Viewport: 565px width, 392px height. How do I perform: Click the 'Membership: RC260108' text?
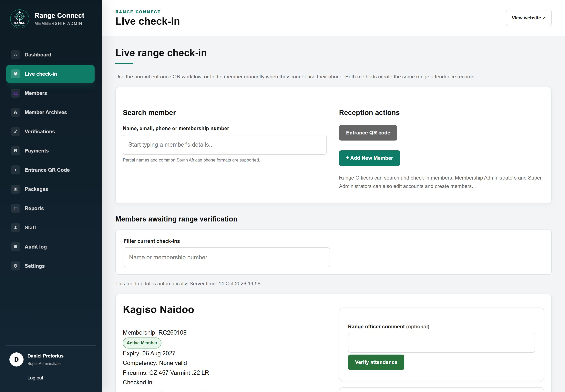tap(155, 333)
